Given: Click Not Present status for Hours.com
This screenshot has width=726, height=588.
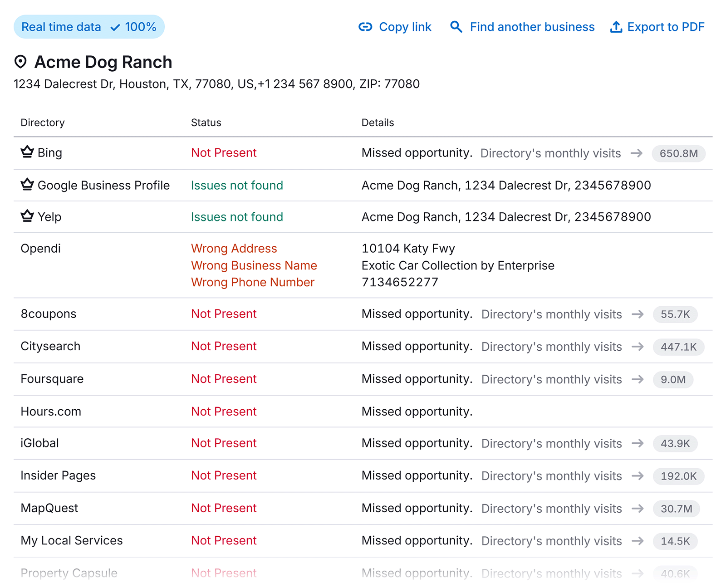Looking at the screenshot, I should [223, 412].
